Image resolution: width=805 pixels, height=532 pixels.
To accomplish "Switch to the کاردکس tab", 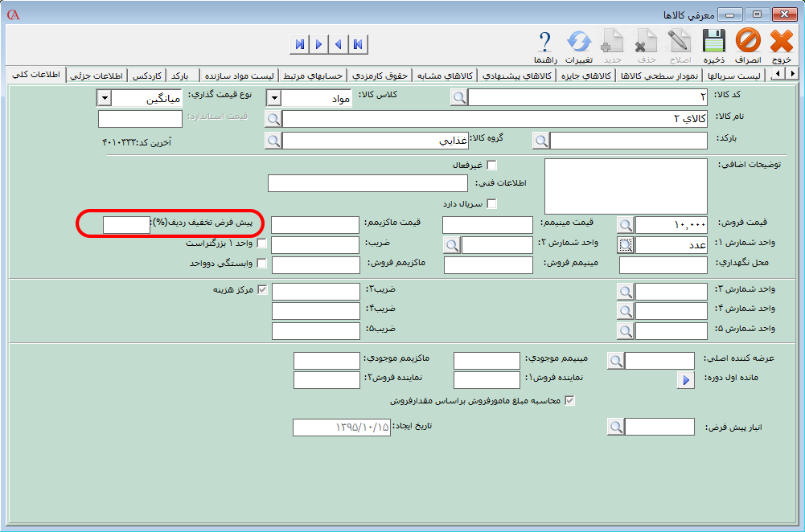I will tap(147, 76).
